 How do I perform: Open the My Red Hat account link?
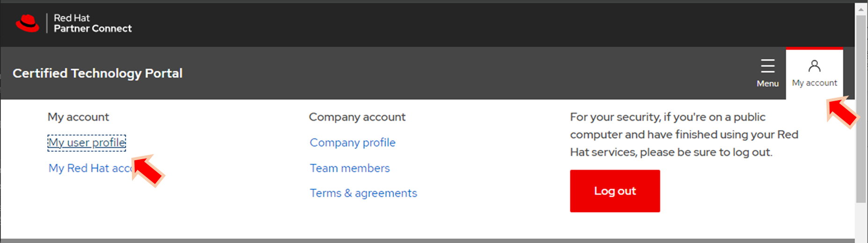point(89,168)
